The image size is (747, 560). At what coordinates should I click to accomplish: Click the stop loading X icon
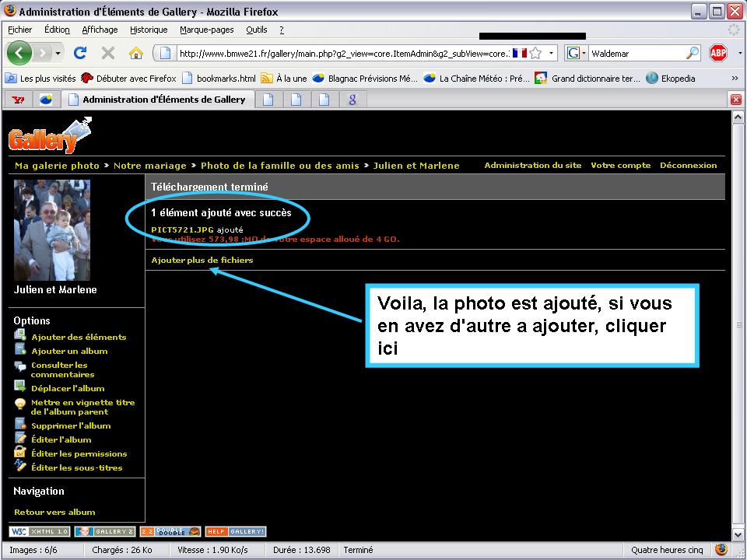click(108, 53)
